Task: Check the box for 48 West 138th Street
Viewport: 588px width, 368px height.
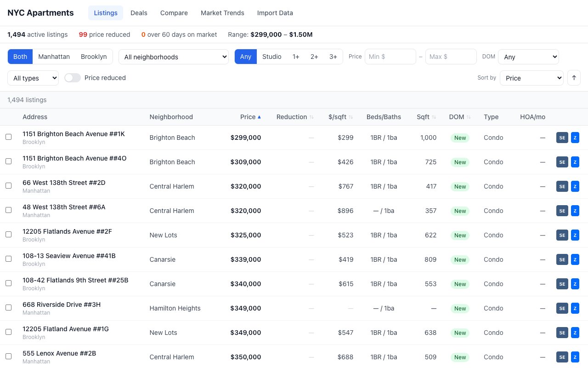Action: coord(8,210)
